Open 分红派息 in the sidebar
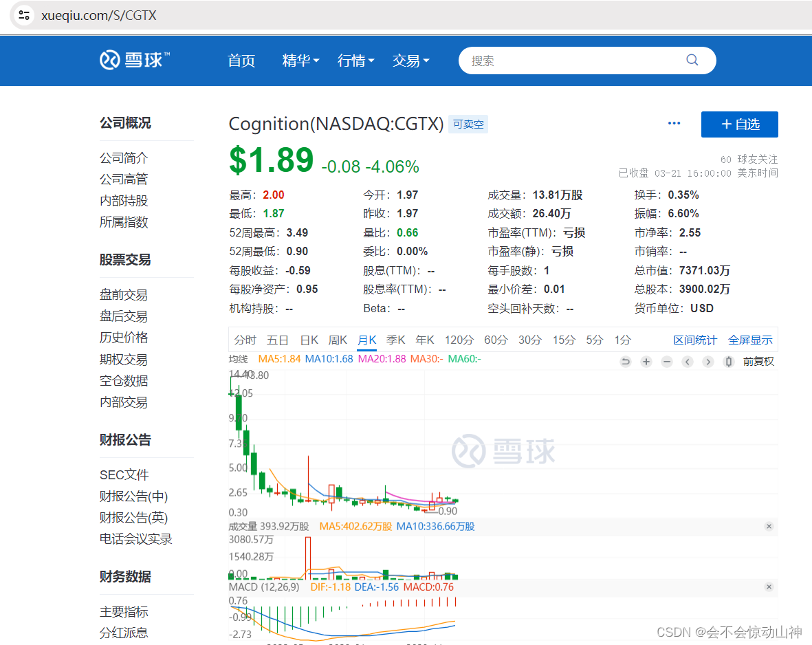This screenshot has height=645, width=812. point(124,633)
